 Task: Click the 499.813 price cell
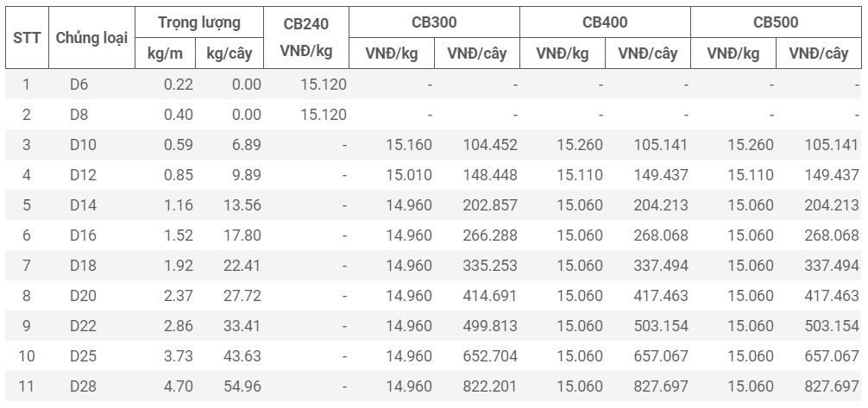point(490,325)
